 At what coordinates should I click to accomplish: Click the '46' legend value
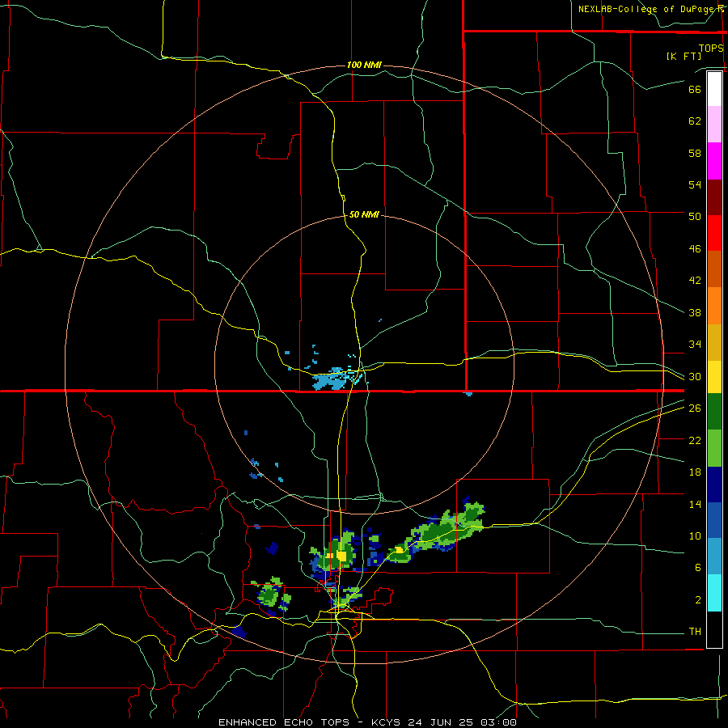[695, 249]
